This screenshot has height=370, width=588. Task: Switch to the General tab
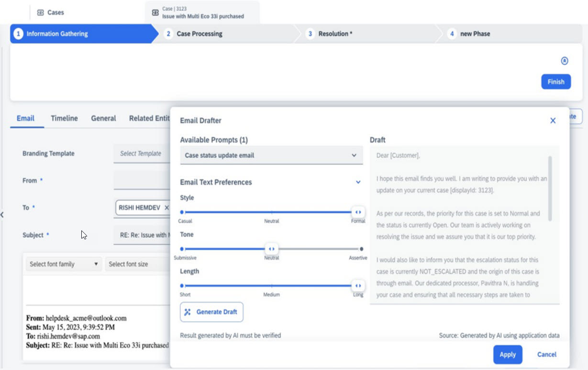103,118
